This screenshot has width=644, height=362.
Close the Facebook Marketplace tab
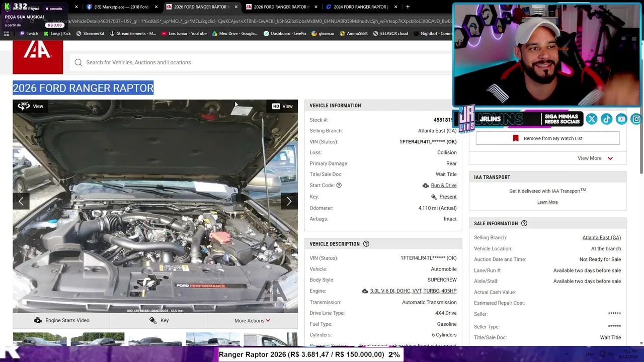coord(156,7)
